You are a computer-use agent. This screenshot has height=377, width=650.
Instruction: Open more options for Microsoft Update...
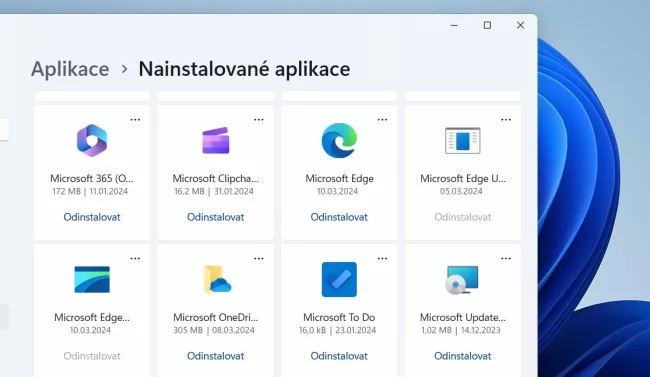(506, 258)
